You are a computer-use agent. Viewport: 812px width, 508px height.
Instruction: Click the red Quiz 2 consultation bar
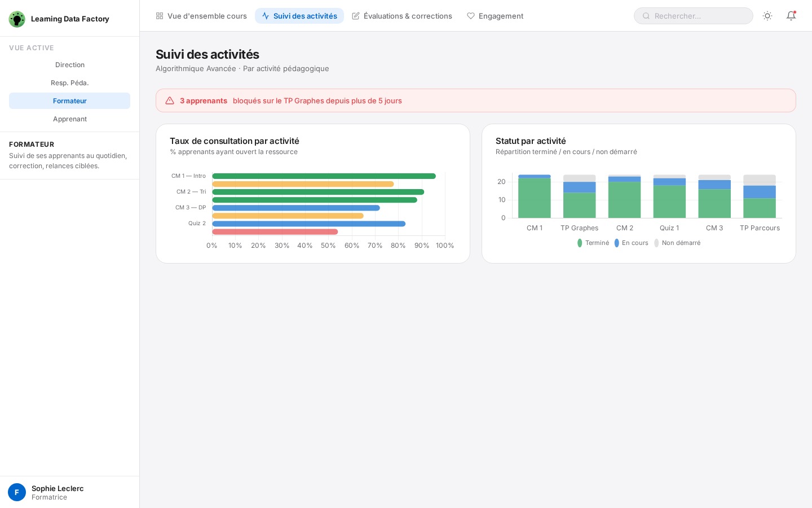(275, 232)
